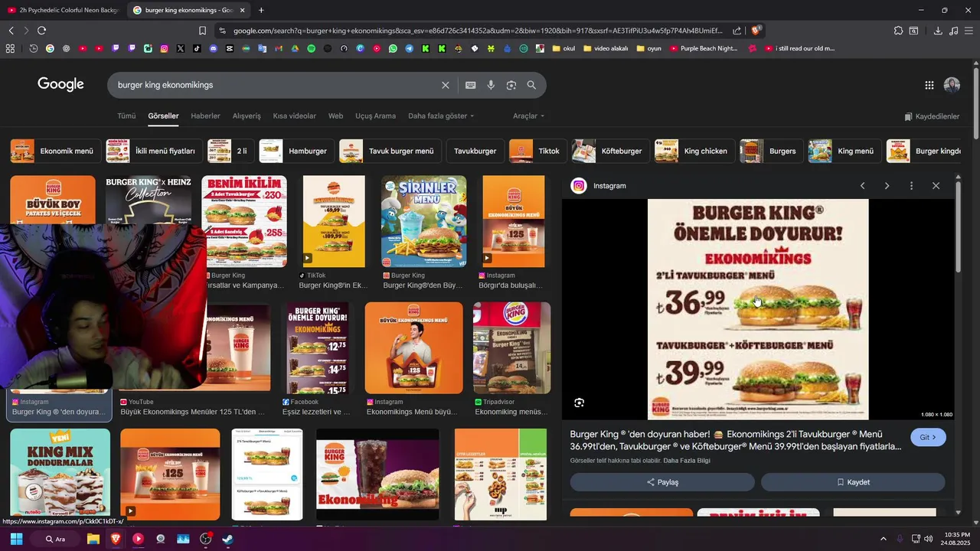980x551 pixels.
Task: Search by image with the Lens icon
Action: pyautogui.click(x=511, y=85)
